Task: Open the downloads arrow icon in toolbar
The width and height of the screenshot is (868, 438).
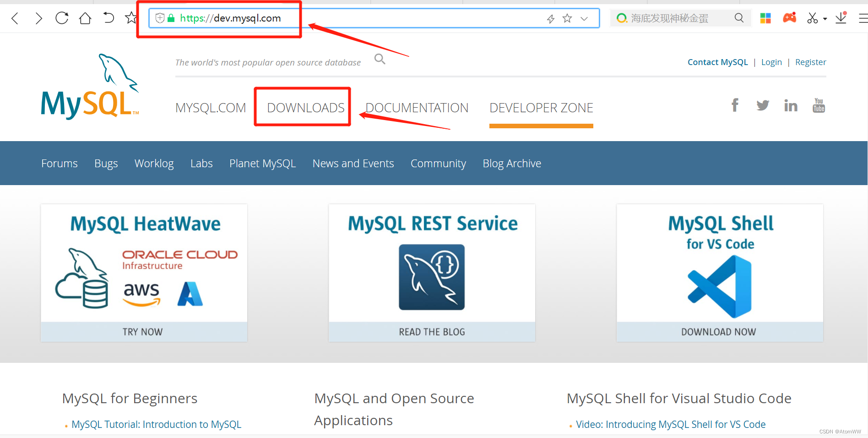Action: click(x=841, y=18)
